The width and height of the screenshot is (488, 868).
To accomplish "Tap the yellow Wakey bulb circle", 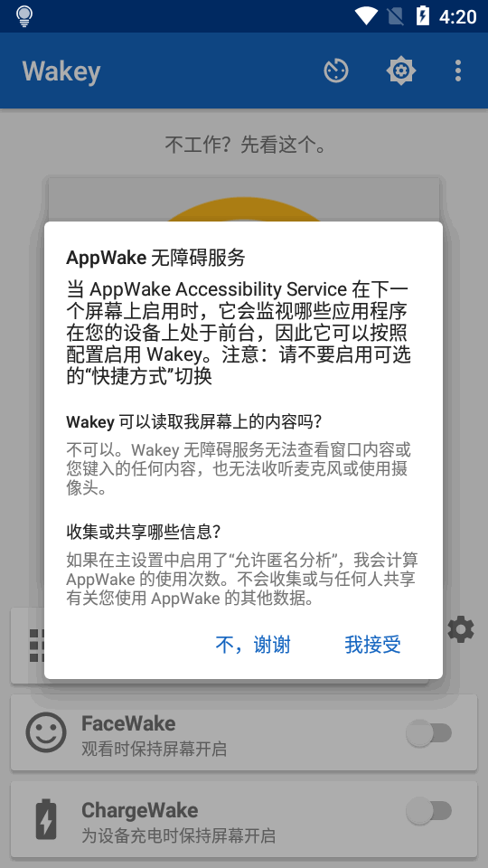I will 243,210.
